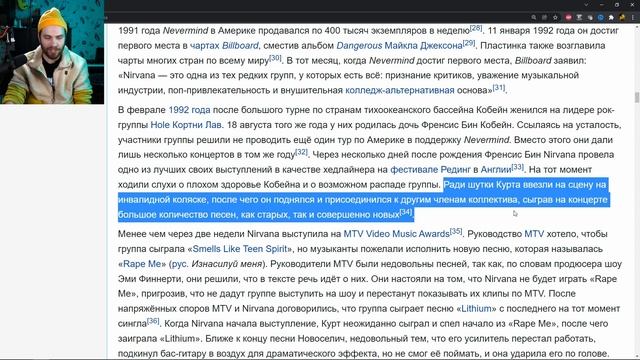
Task: Open the «Smells Like Teen Spirit» link
Action: (x=240, y=249)
